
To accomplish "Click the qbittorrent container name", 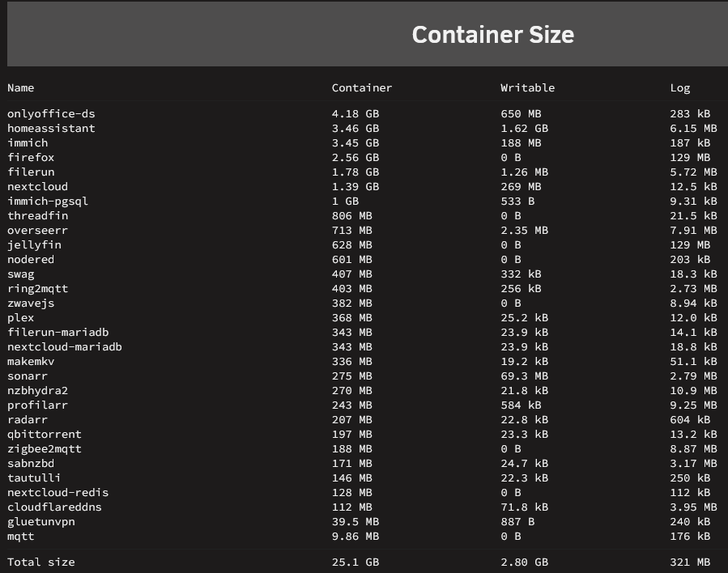I will coord(44,435).
